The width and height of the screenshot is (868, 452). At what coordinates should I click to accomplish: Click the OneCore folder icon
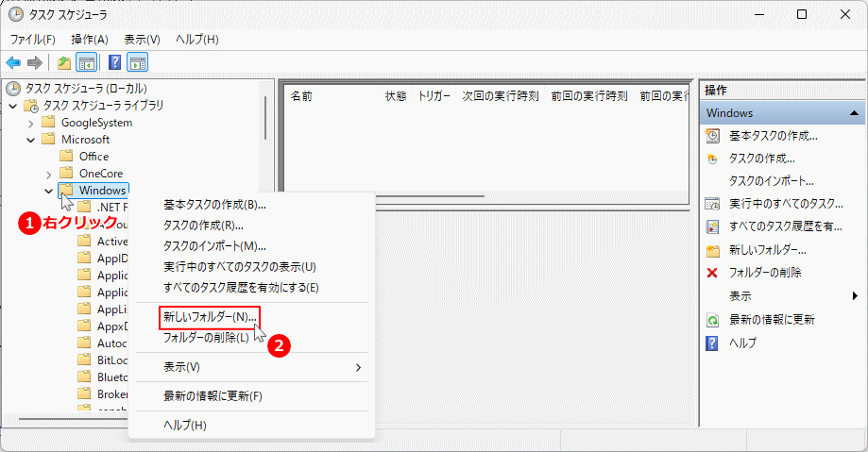click(66, 174)
